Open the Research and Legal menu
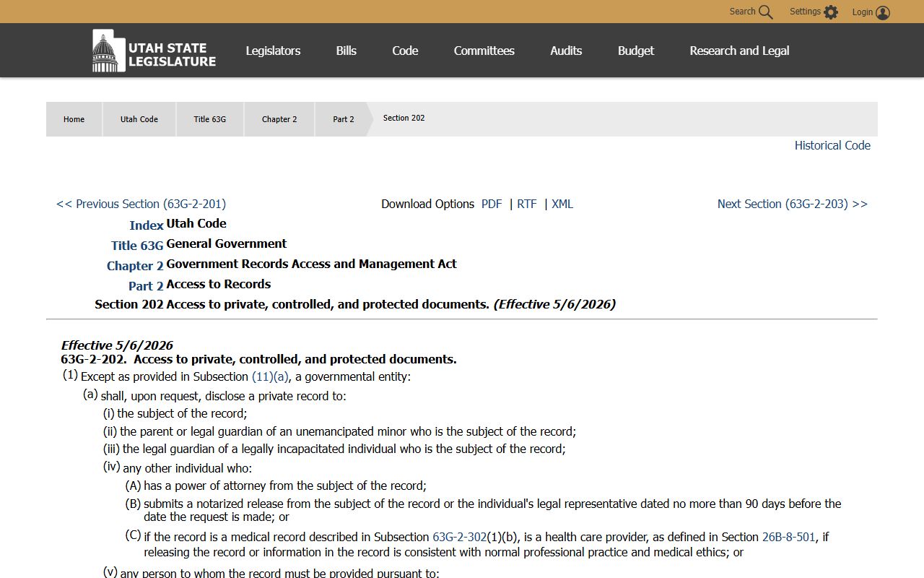The image size is (924, 578). (739, 51)
